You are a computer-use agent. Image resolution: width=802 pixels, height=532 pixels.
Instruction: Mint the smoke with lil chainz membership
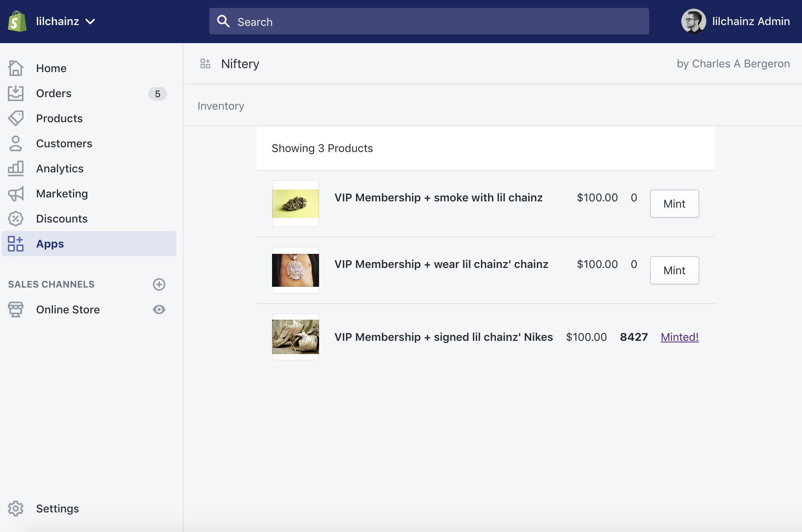(674, 204)
